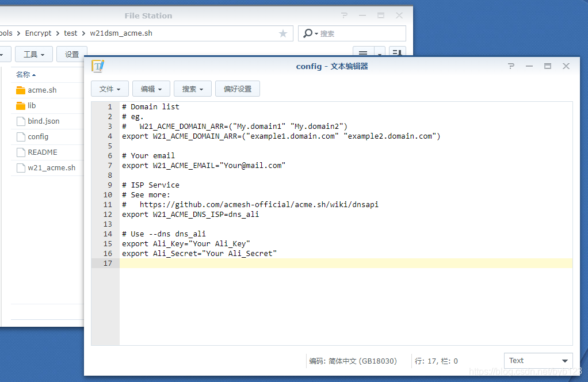The image size is (588, 382).
Task: Navigate to Encrypt in the breadcrumb path
Action: (x=38, y=33)
